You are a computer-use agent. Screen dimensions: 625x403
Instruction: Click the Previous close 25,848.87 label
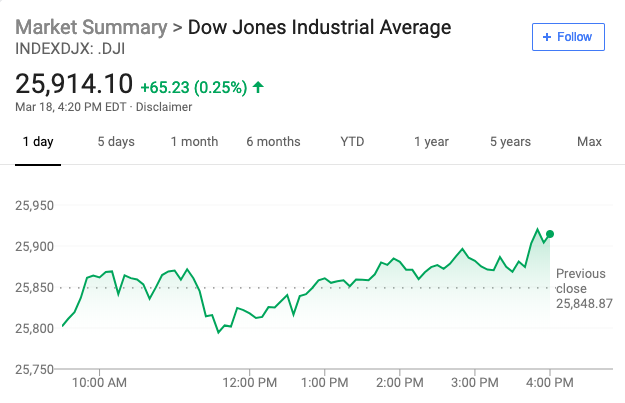(x=583, y=288)
